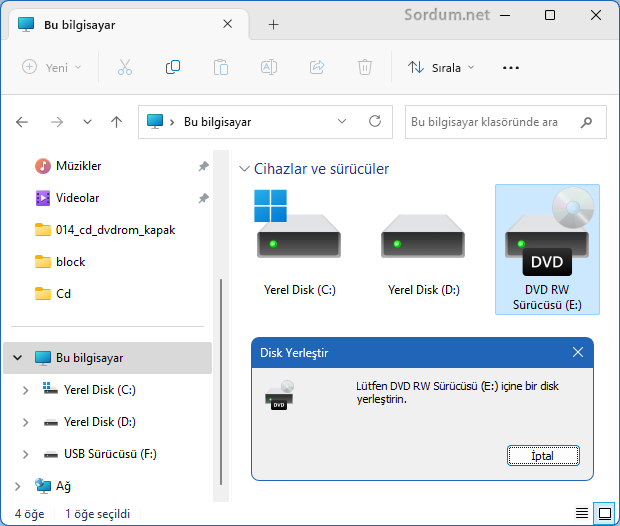Close the Disk Yerleştir dialog
Image resolution: width=620 pixels, height=526 pixels.
click(x=578, y=352)
